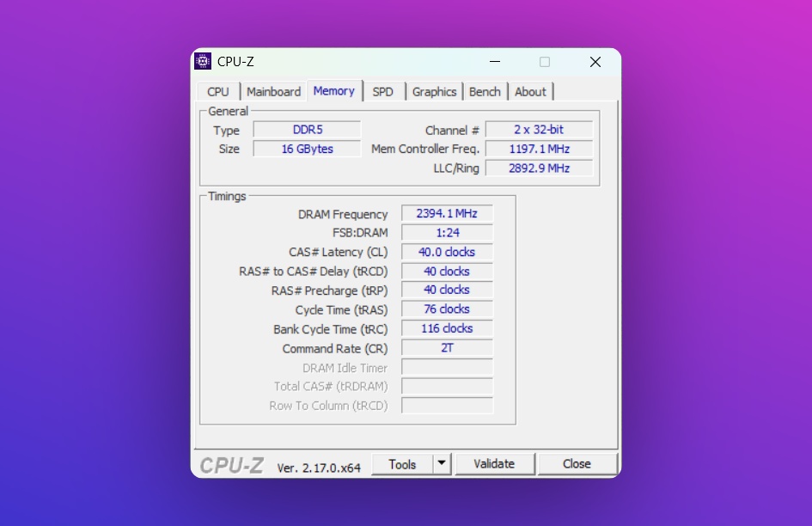View the About tab
812x526 pixels.
(530, 92)
